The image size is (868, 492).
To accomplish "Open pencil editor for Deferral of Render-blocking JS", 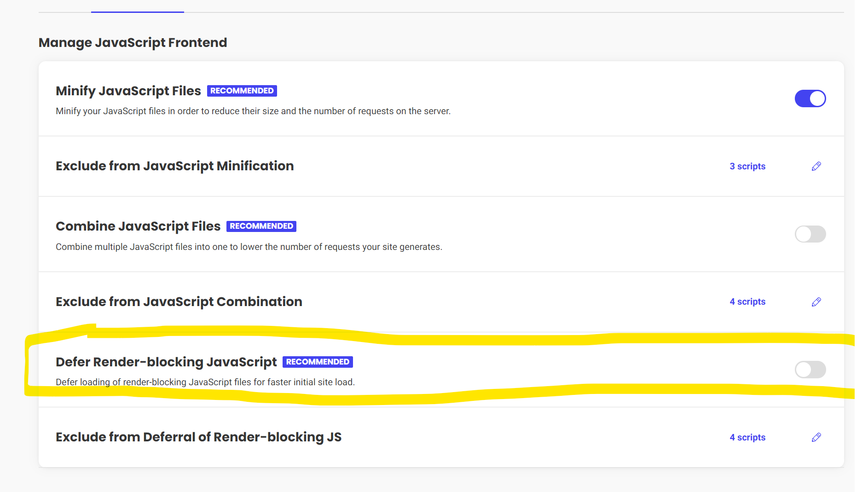I will 816,437.
